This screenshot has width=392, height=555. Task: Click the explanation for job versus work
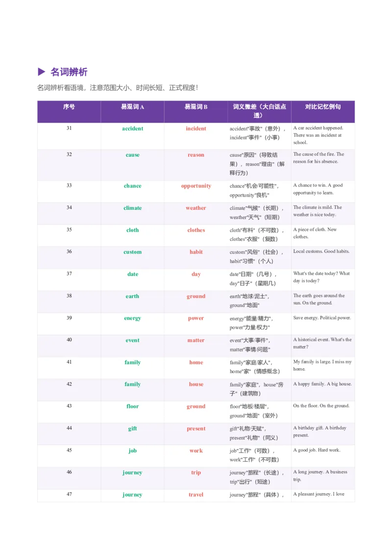(254, 455)
